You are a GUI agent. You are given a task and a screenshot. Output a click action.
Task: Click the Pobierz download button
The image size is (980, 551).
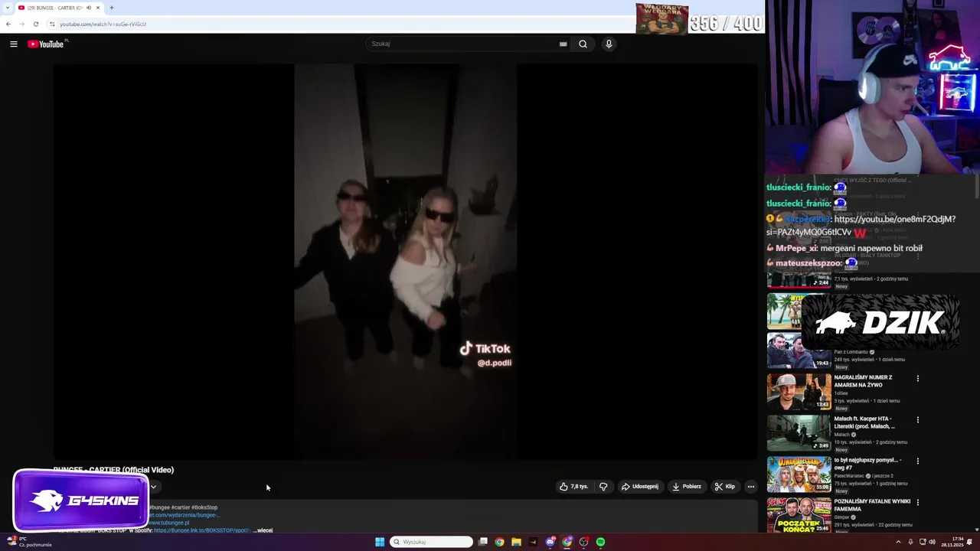tap(687, 487)
